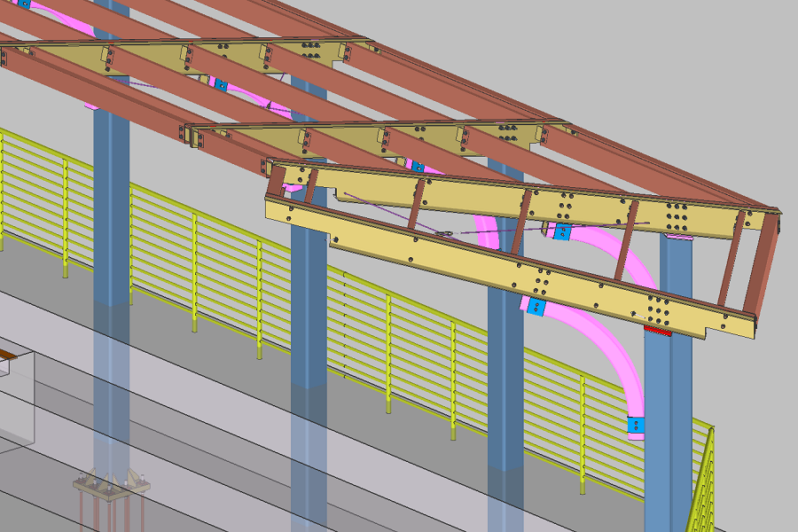798x532 pixels.
Task: Select the cyan bracket below the lower yellow beam
Action: click(x=535, y=307)
